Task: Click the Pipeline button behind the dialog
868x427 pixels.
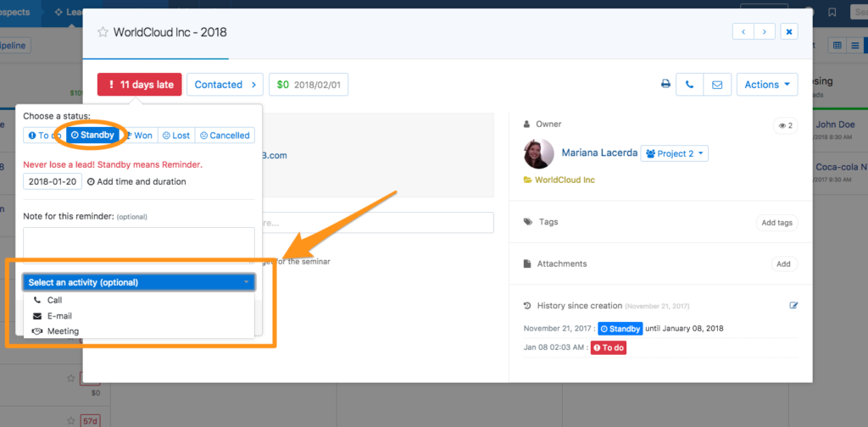Action: tap(15, 46)
